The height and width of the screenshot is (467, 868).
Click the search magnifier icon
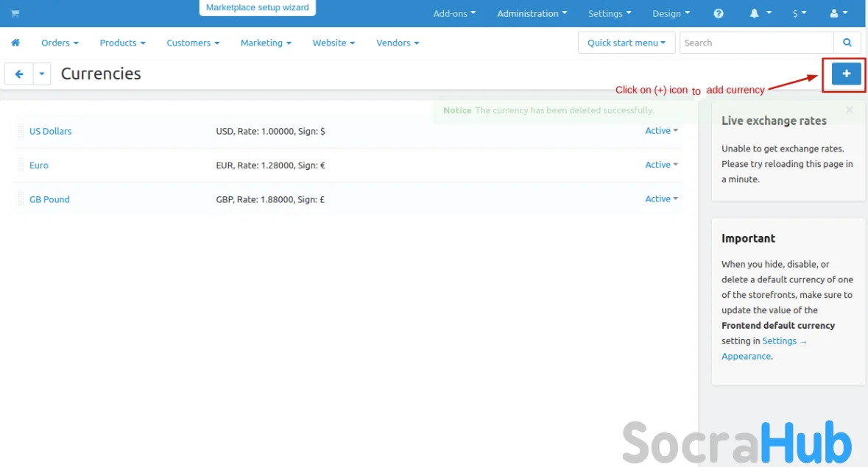click(847, 43)
